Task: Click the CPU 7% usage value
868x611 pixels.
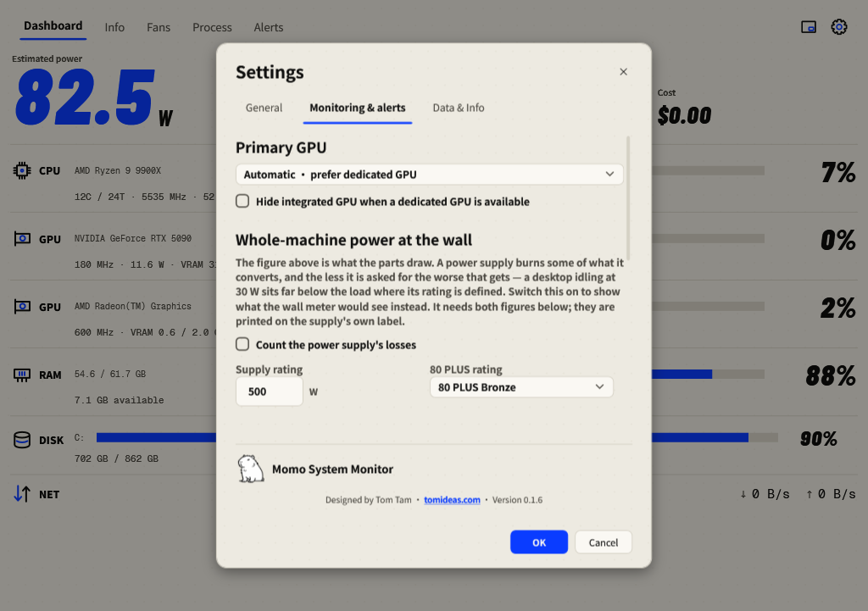Action: pyautogui.click(x=838, y=172)
